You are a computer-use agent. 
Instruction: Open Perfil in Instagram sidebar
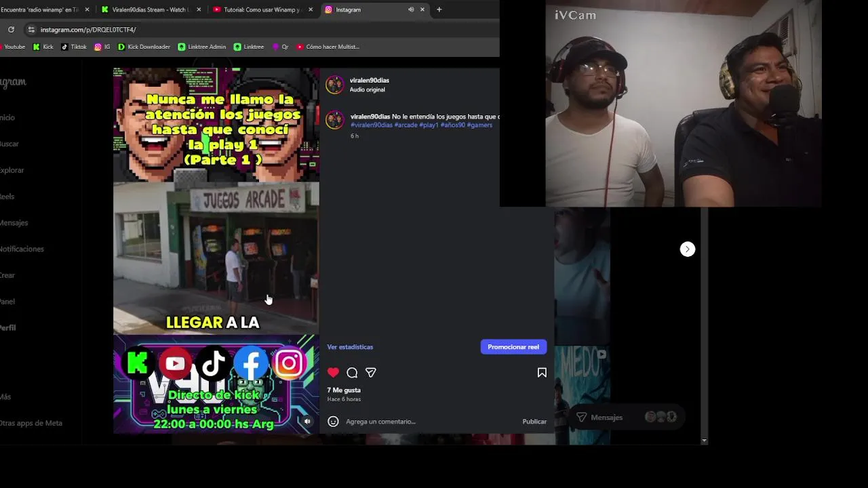[x=7, y=328]
